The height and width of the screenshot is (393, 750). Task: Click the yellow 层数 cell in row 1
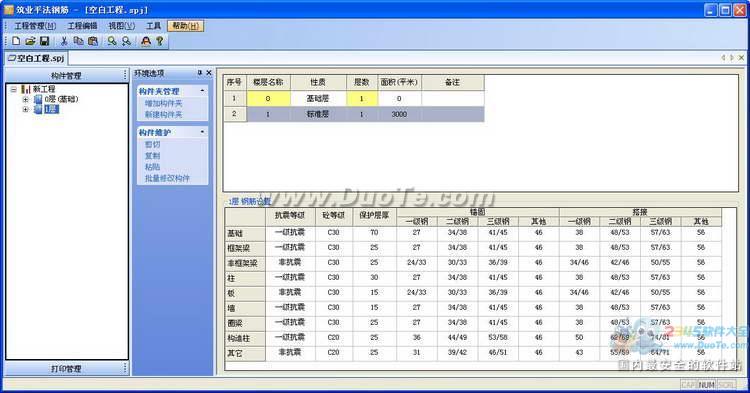click(362, 98)
